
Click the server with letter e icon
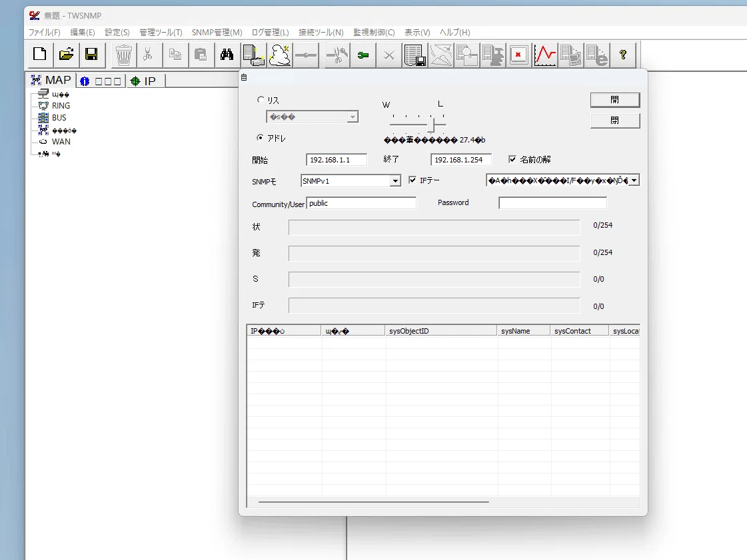(597, 55)
